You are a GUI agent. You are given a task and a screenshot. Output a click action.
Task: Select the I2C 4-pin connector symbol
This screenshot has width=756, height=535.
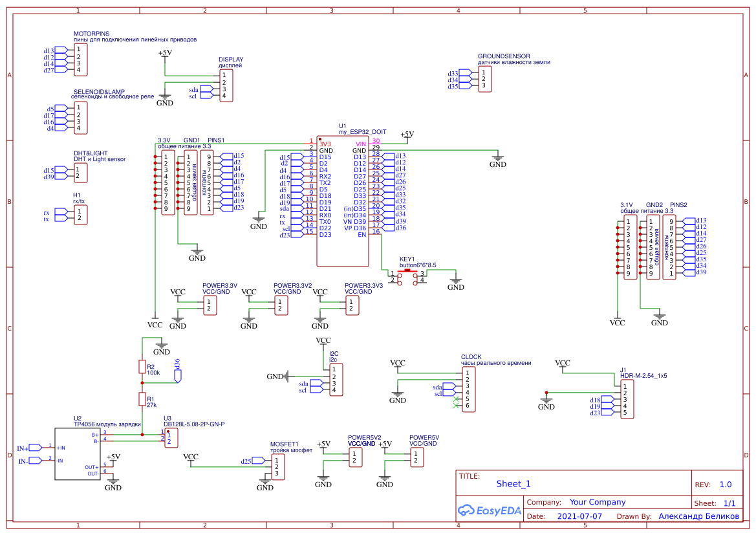[336, 380]
